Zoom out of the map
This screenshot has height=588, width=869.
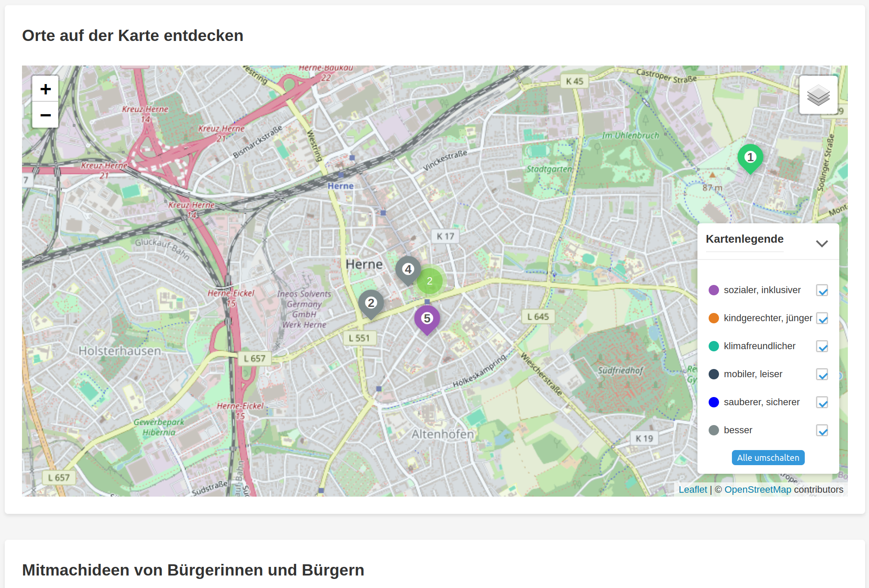coord(45,115)
